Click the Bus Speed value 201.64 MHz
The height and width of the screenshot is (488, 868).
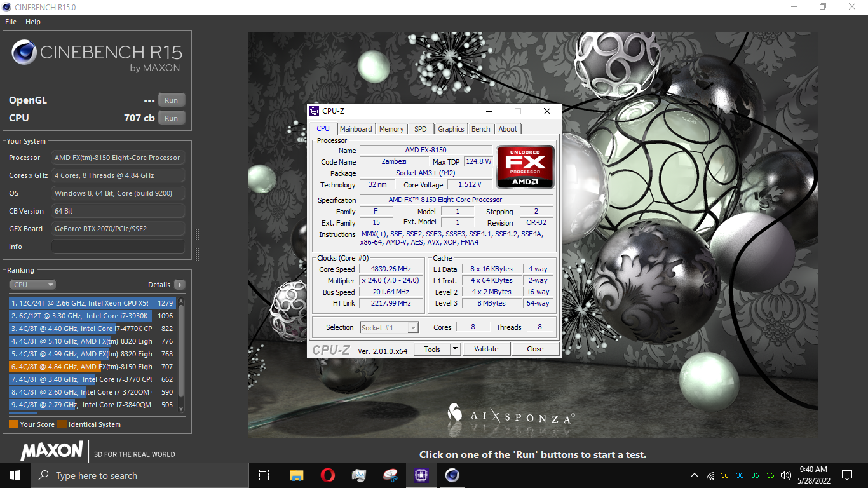391,292
